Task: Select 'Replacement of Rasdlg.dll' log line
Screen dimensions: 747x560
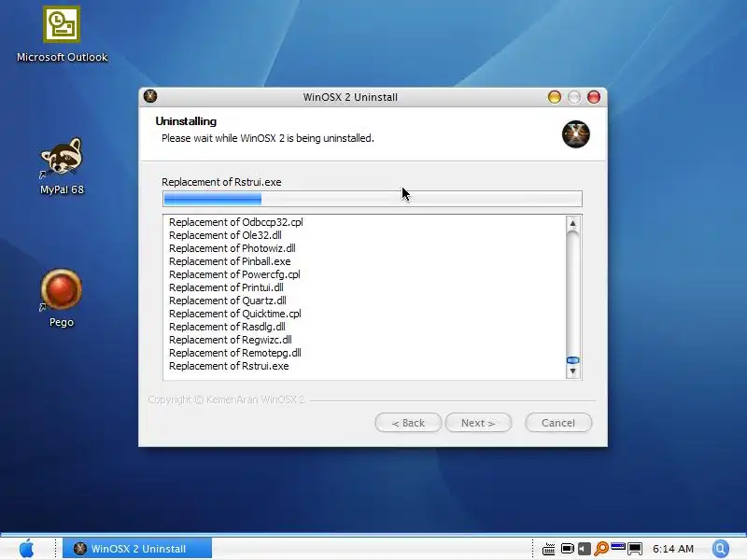Action: 227,328
